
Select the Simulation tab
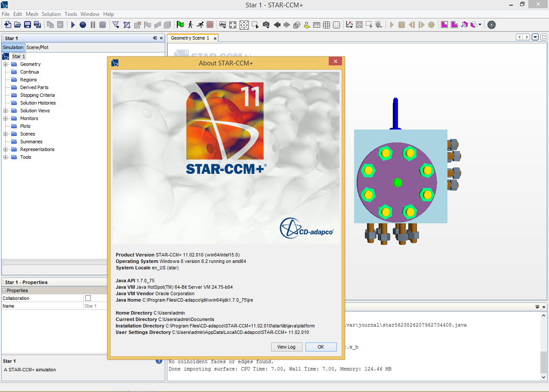pos(13,47)
